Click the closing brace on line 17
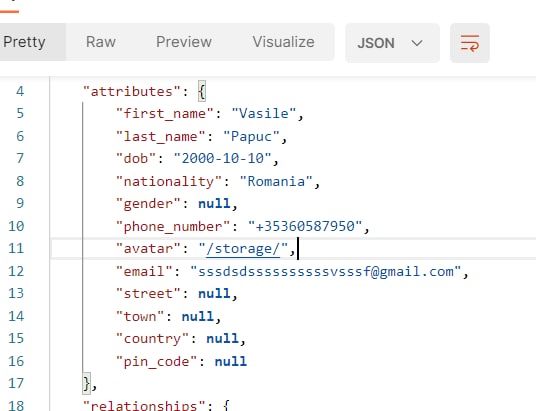The height and width of the screenshot is (411, 536). pyautogui.click(x=87, y=383)
